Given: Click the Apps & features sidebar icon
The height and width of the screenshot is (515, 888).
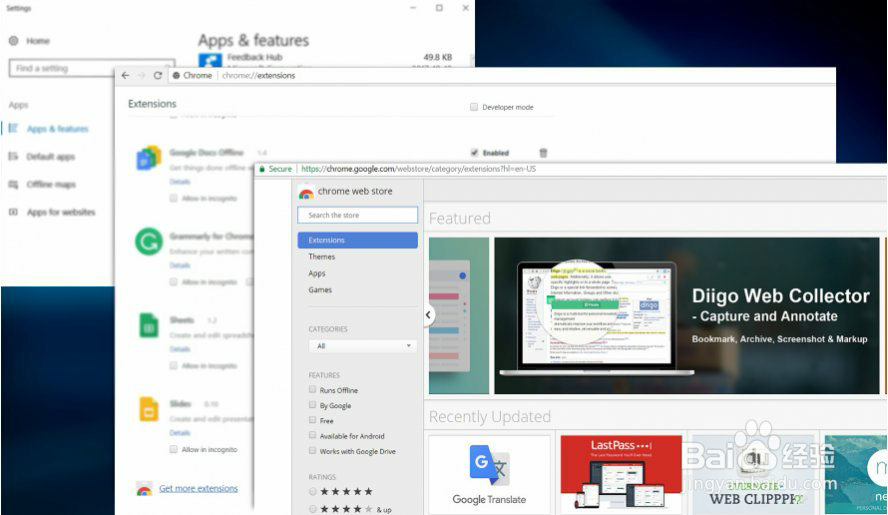Looking at the screenshot, I should point(13,129).
